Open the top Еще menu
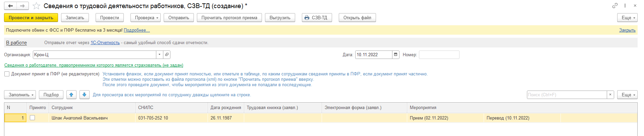 (627, 18)
